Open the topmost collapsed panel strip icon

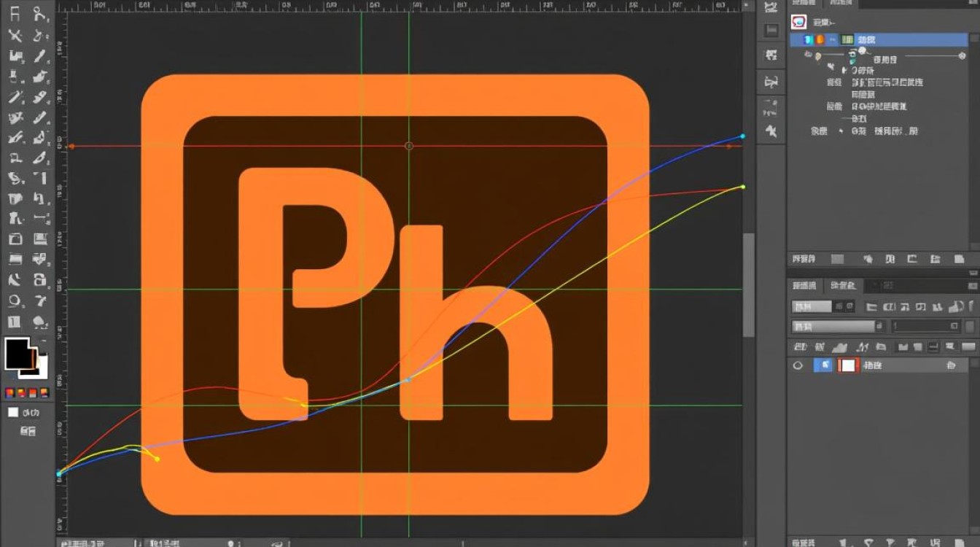pos(771,9)
